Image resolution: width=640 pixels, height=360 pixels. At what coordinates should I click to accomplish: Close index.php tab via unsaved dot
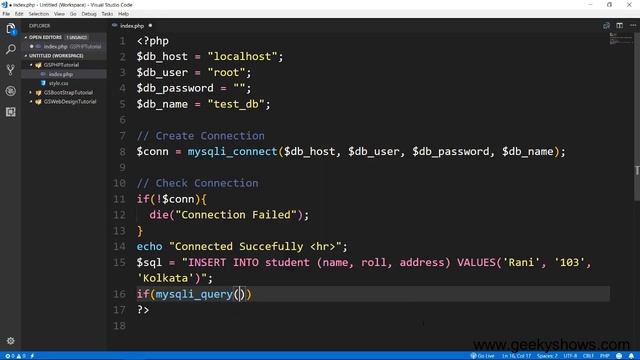[x=150, y=26]
